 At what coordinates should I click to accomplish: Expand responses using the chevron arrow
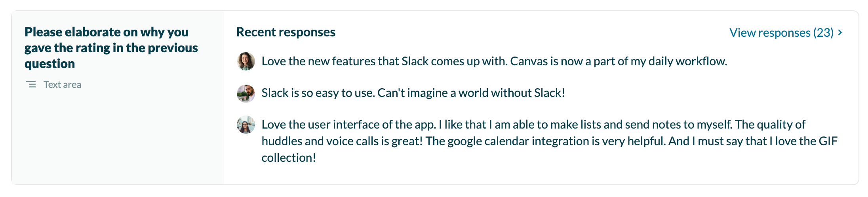coord(840,32)
